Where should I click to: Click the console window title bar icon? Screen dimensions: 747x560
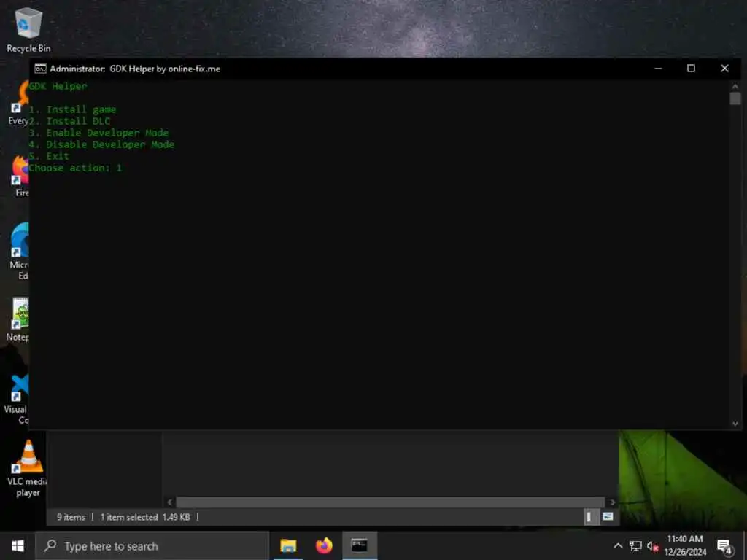tap(41, 69)
